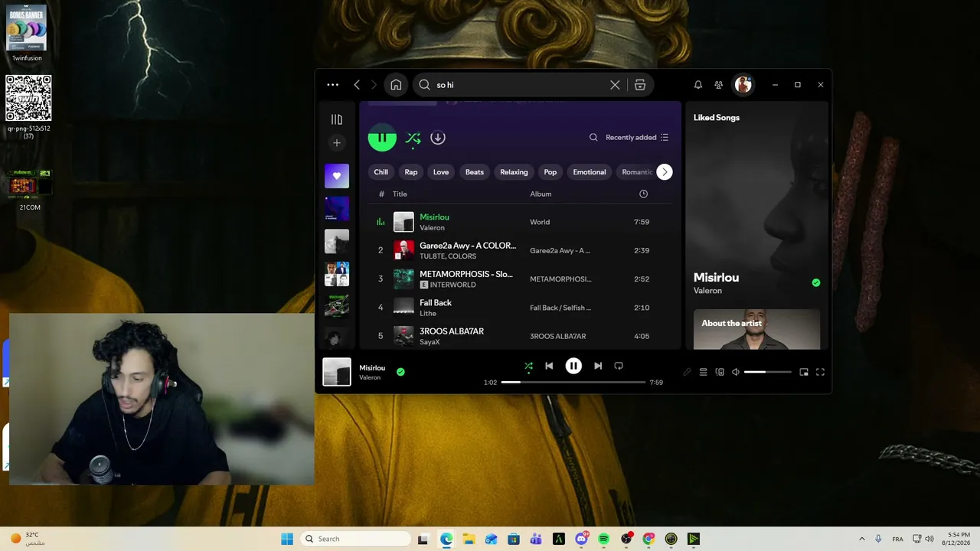
Task: Open Connect to a device
Action: [x=720, y=373]
